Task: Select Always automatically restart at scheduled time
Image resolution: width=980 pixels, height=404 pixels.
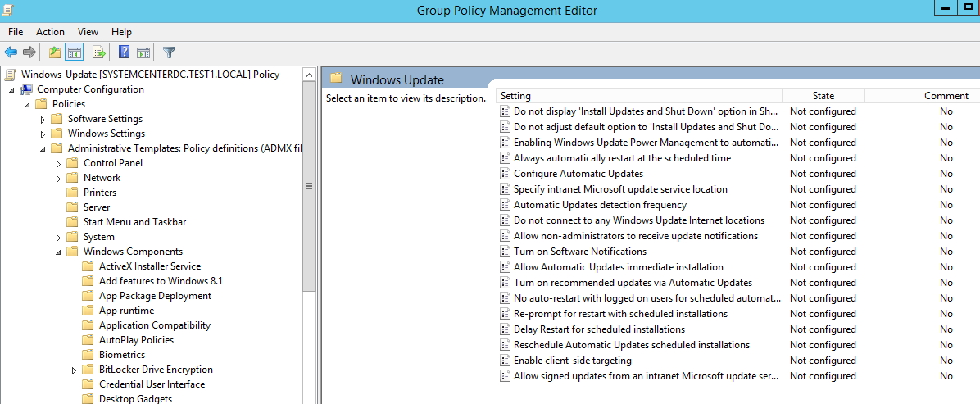Action: 623,158
